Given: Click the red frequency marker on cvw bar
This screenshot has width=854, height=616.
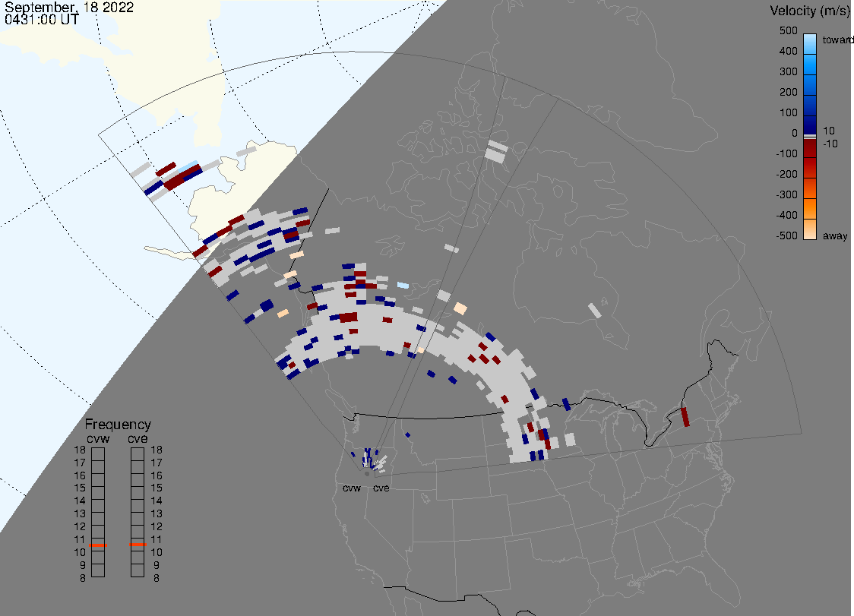Looking at the screenshot, I should 98,545.
